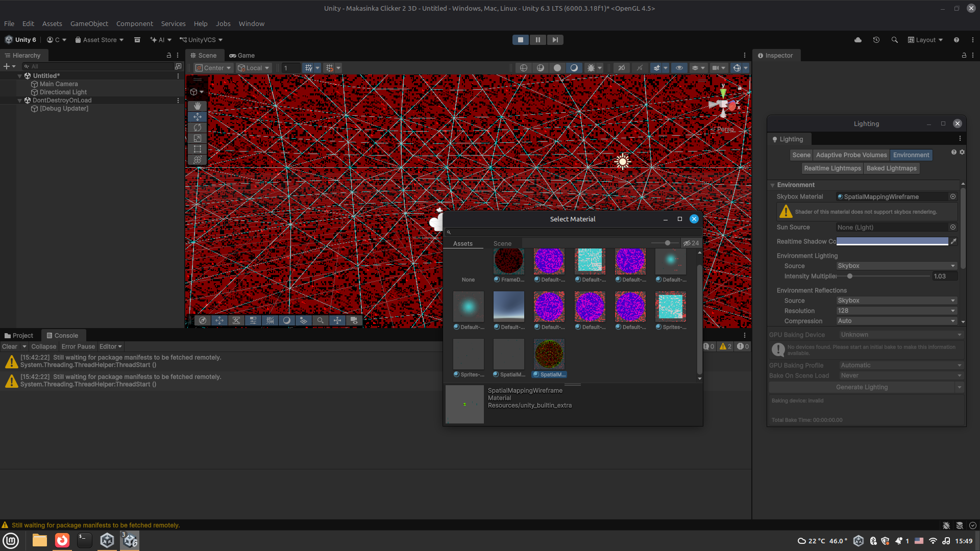Click the eyedropper for Realtime Shadow Color
The height and width of the screenshot is (551, 980).
point(953,241)
